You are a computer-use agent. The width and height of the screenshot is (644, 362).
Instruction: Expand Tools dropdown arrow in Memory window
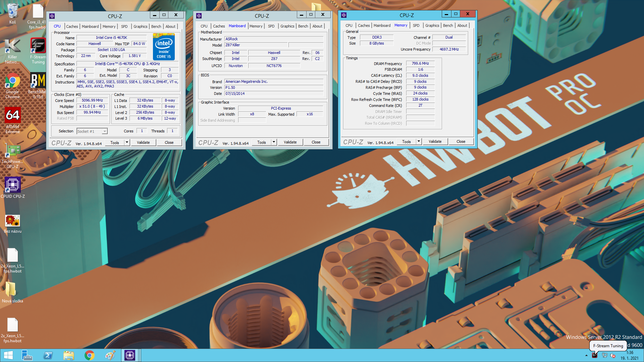point(419,141)
